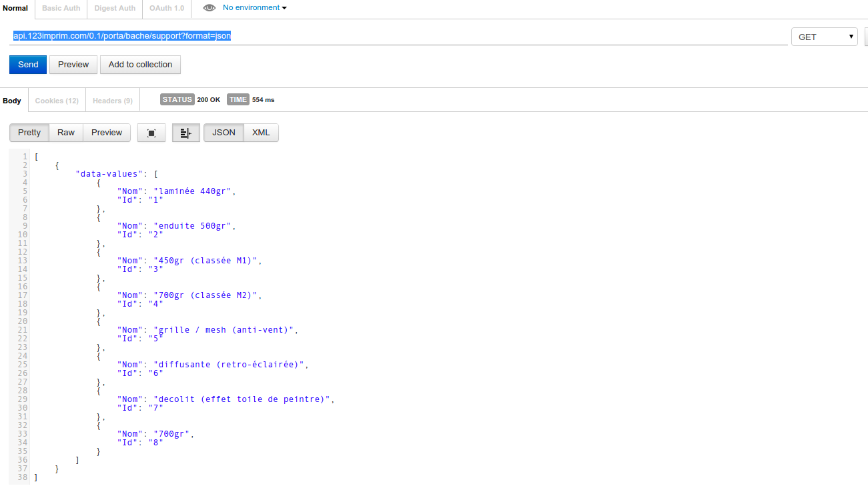Click the 200 OK status text
The height and width of the screenshot is (498, 868).
coord(209,100)
